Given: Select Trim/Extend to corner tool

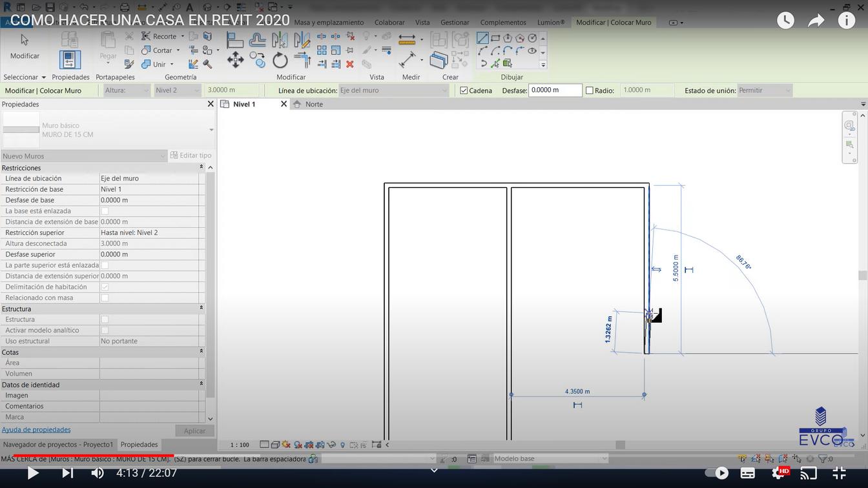Looking at the screenshot, I should (x=302, y=61).
